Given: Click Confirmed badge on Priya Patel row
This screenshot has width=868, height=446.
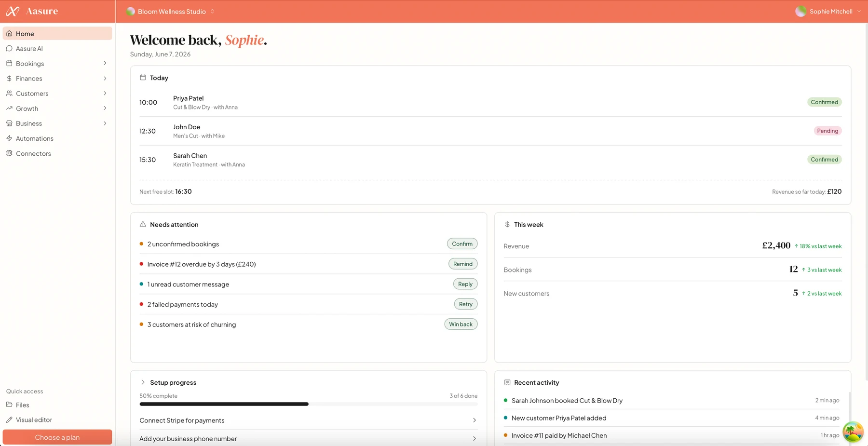Looking at the screenshot, I should click(824, 102).
